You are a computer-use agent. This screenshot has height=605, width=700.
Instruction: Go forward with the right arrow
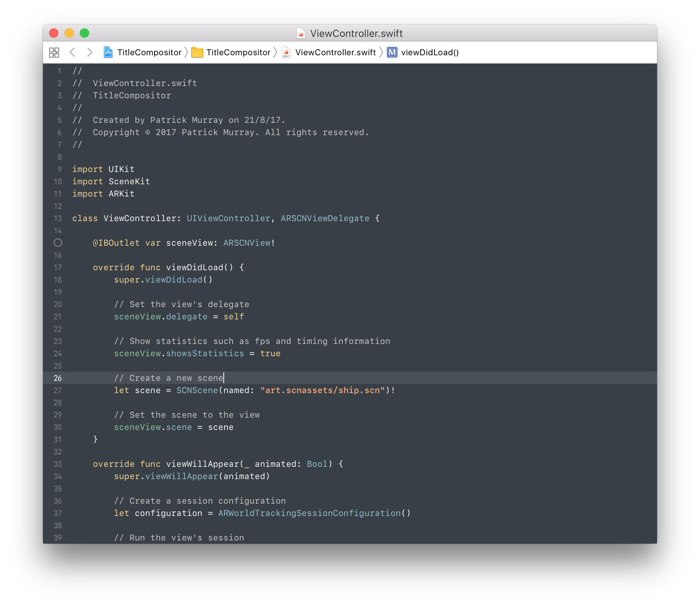(90, 52)
